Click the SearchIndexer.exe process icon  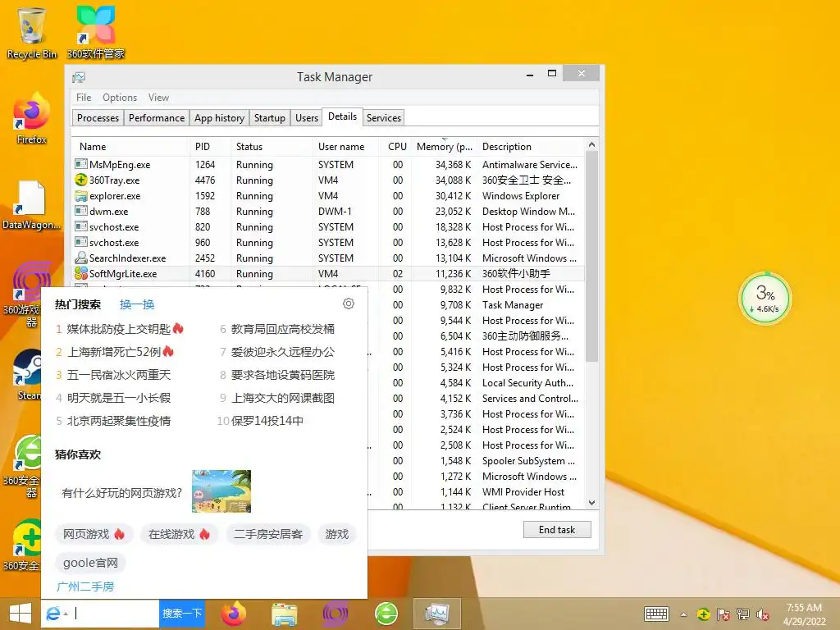coord(81,258)
